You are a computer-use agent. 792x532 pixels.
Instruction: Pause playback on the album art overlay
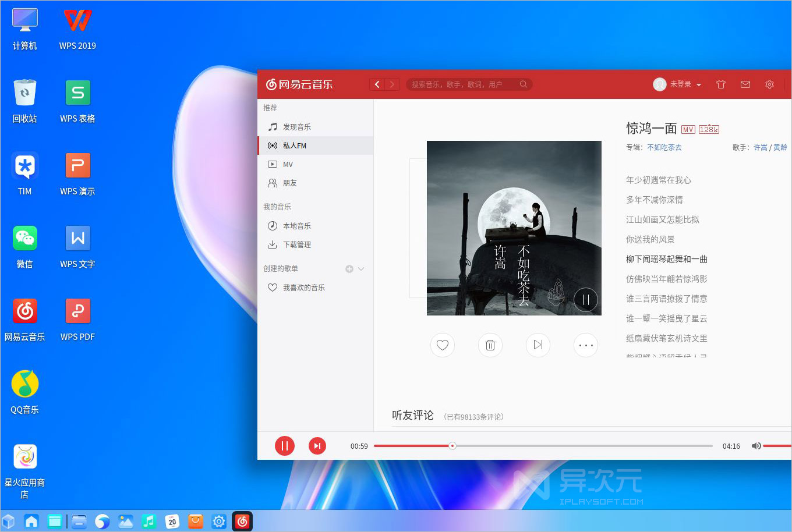coord(585,299)
